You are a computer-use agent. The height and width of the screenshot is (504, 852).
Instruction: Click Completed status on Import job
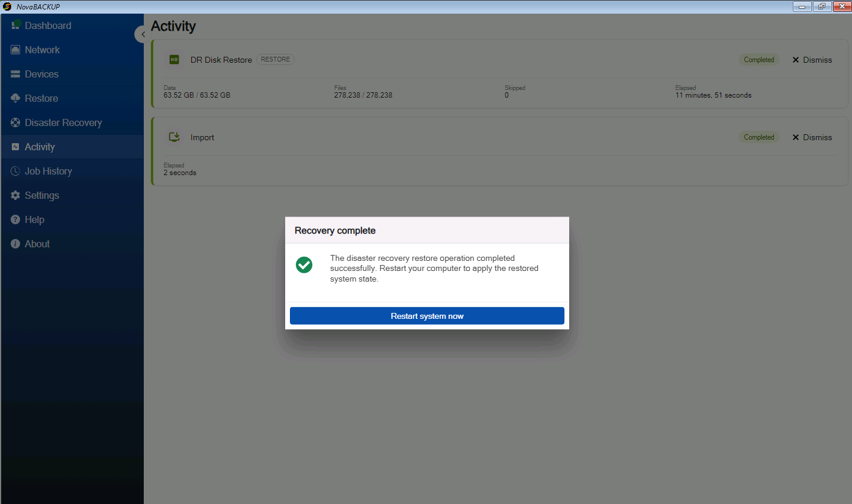coord(759,137)
